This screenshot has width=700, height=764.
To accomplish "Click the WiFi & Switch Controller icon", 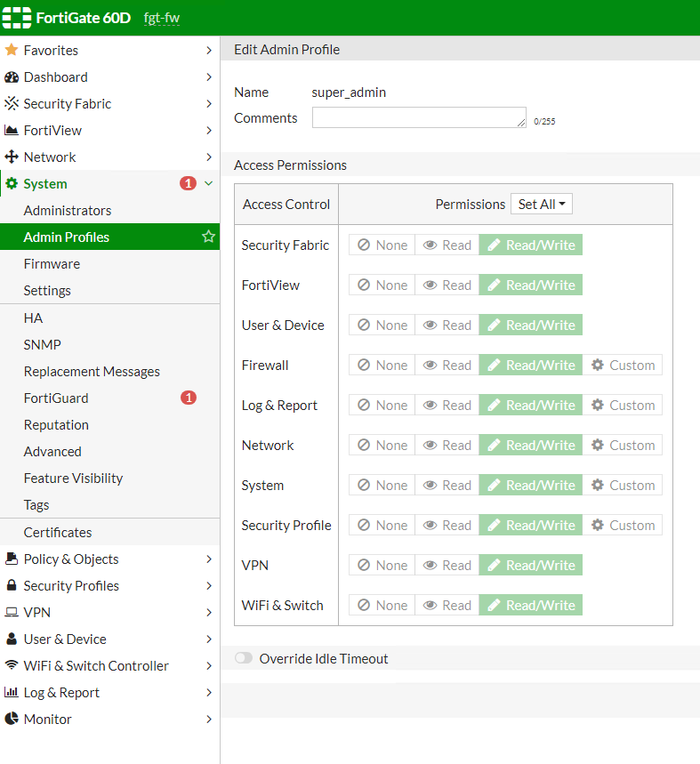I will tap(12, 666).
